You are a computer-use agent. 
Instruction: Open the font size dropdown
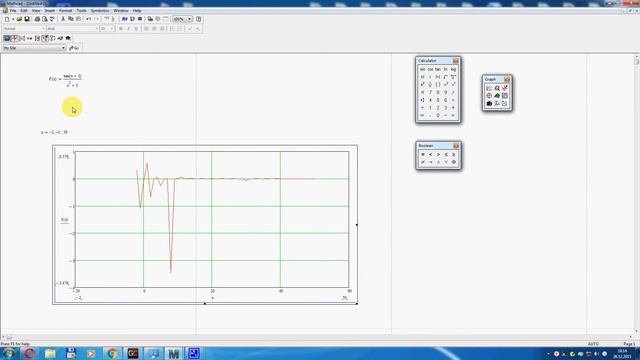tap(111, 29)
